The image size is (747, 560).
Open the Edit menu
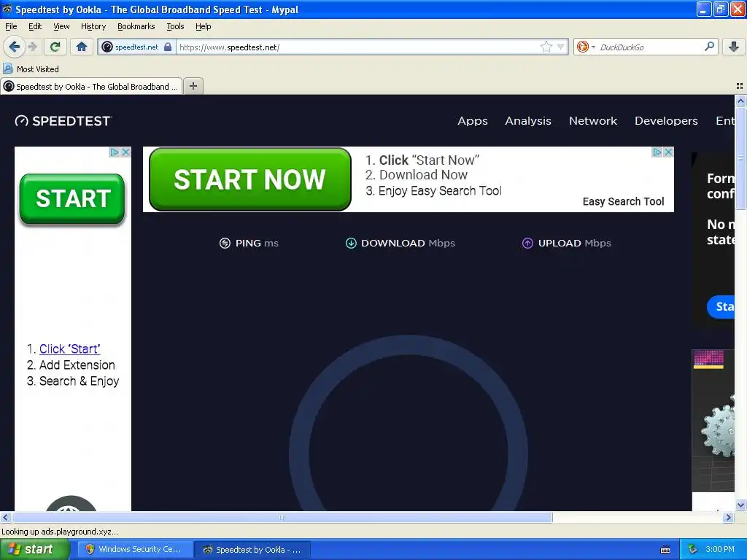point(35,26)
